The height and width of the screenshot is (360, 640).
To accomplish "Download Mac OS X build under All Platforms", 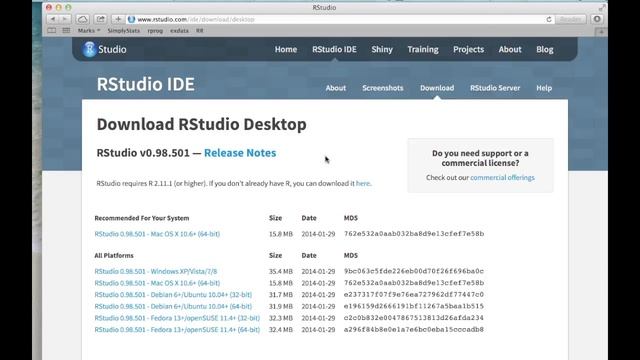I will [157, 283].
